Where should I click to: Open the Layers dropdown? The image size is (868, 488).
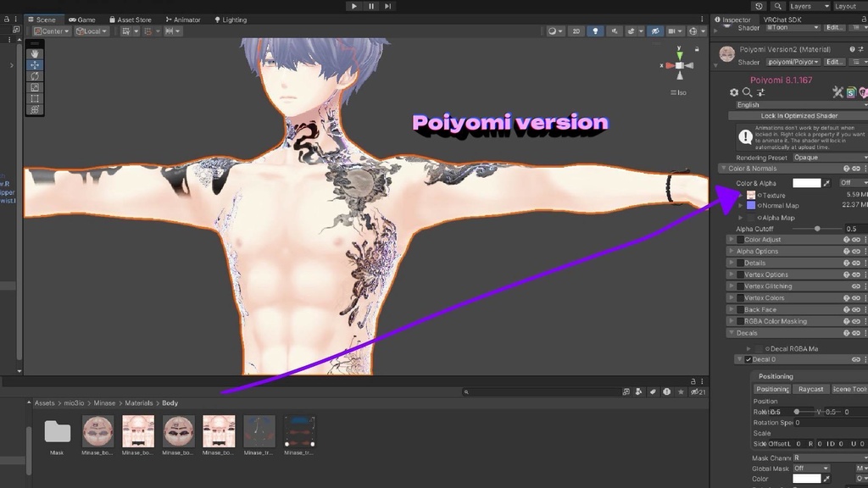click(809, 6)
